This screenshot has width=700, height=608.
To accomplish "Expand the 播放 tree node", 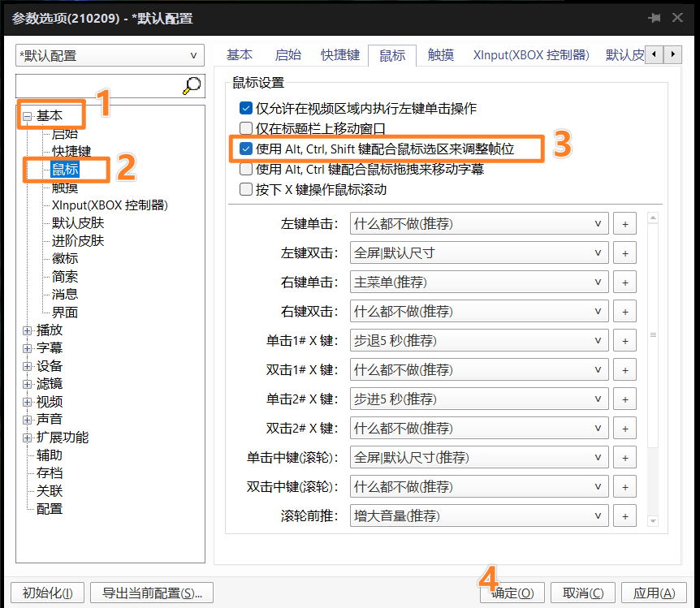I will click(28, 330).
